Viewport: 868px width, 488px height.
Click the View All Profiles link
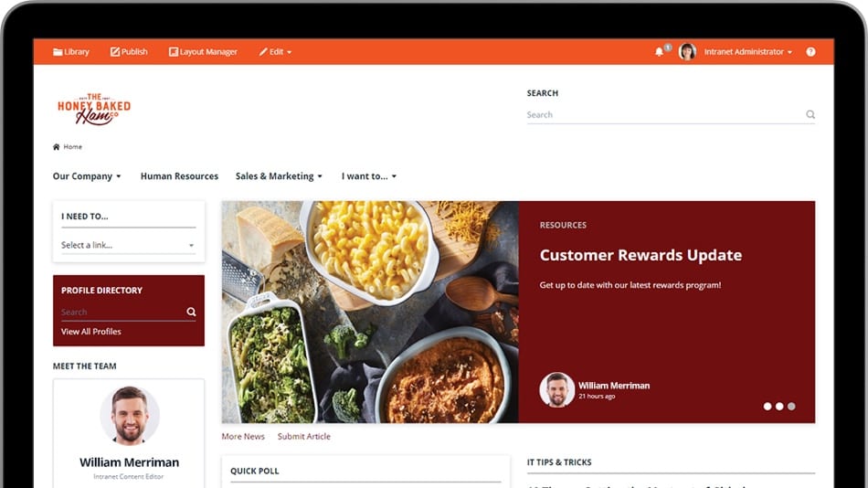coord(90,331)
